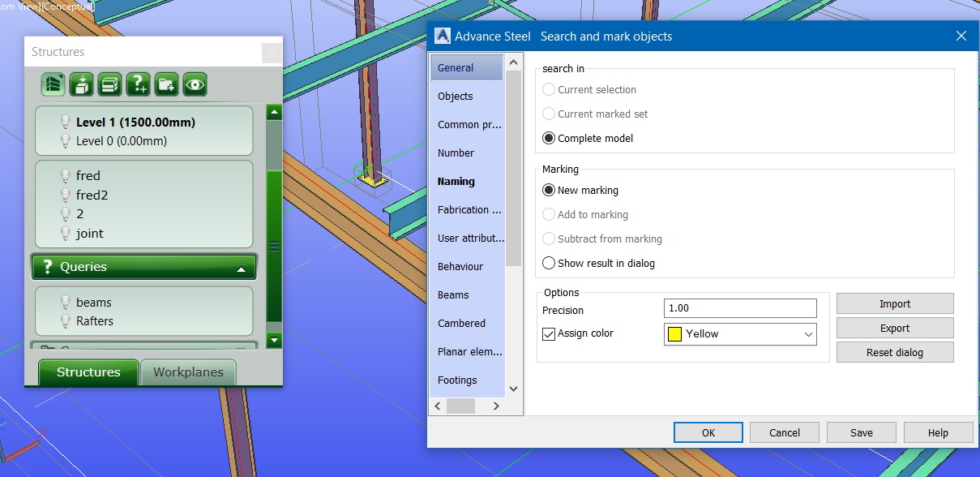Select the New marking radio button
The width and height of the screenshot is (980, 477).
coord(549,190)
